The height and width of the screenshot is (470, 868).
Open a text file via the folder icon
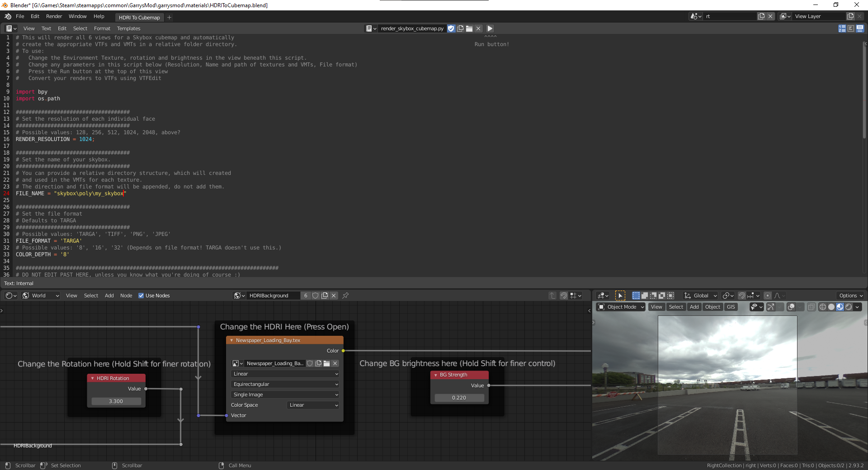click(x=469, y=28)
